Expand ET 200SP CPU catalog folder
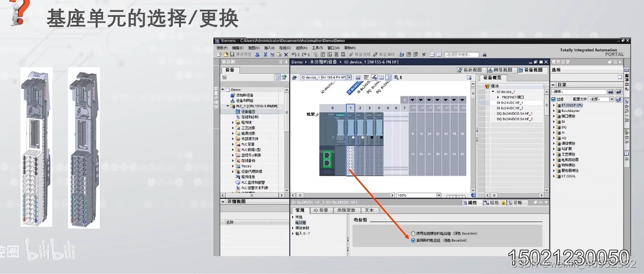 (554, 105)
